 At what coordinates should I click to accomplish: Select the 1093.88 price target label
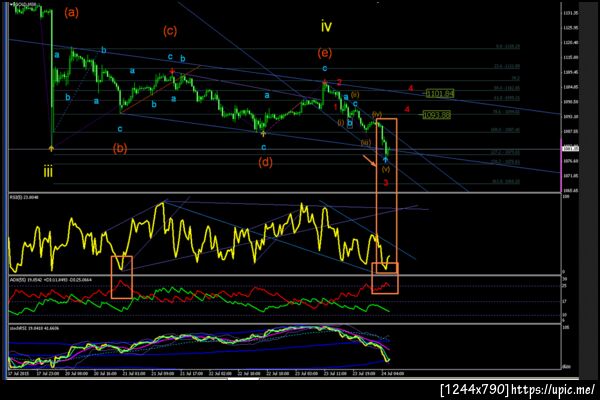[437, 114]
